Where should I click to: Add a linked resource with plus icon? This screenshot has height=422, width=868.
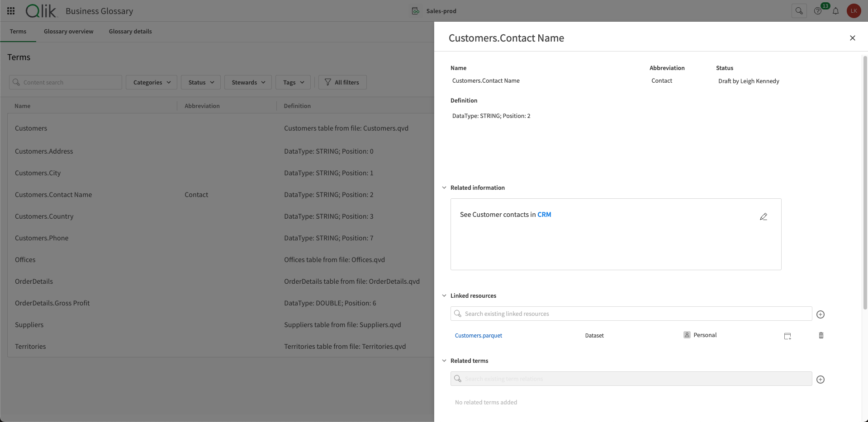[821, 314]
